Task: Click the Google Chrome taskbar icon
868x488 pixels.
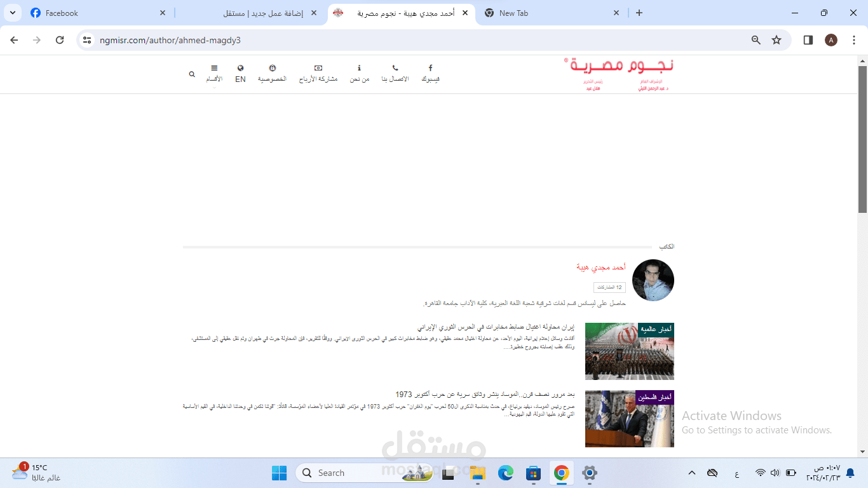Action: point(561,473)
